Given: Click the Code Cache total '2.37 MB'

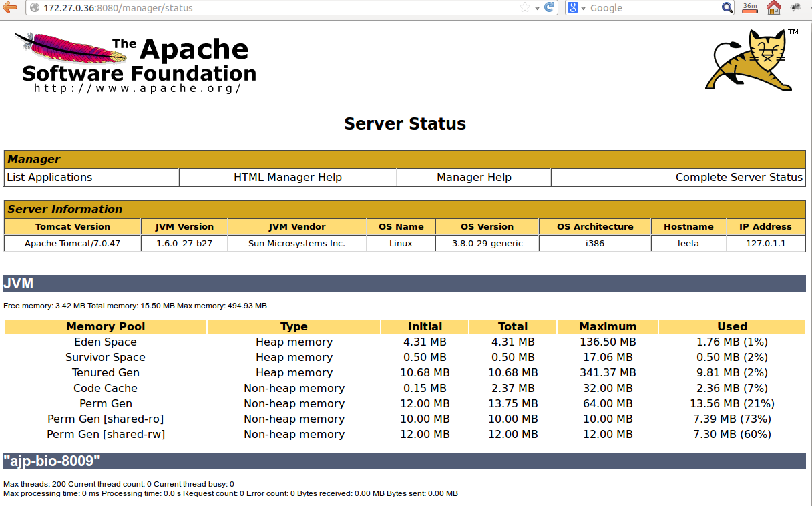Looking at the screenshot, I should [513, 388].
